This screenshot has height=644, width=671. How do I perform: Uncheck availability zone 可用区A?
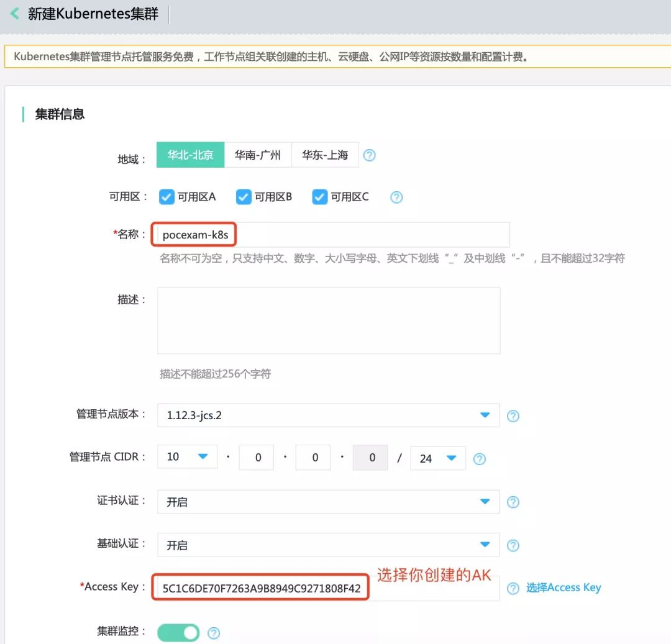click(167, 196)
